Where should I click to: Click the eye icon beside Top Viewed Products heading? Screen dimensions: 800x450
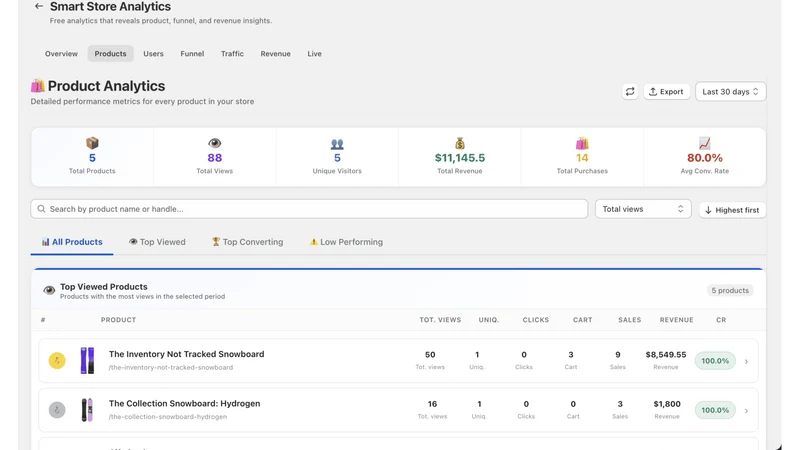[x=49, y=290]
